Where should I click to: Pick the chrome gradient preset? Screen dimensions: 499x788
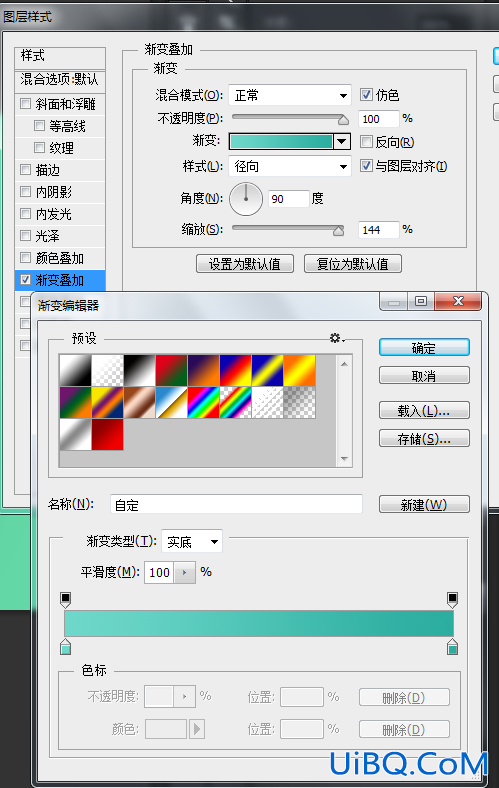coord(172,403)
